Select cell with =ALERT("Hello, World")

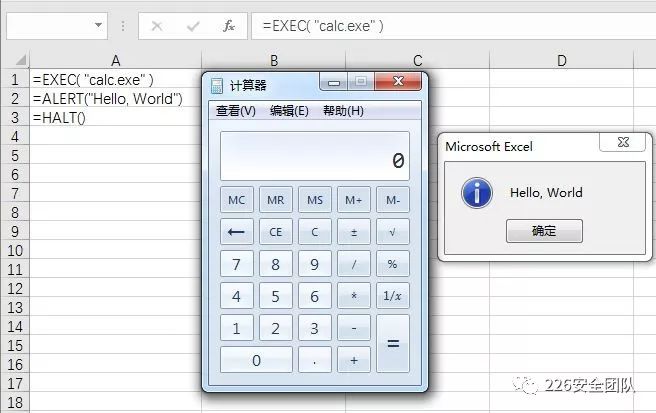[115, 98]
